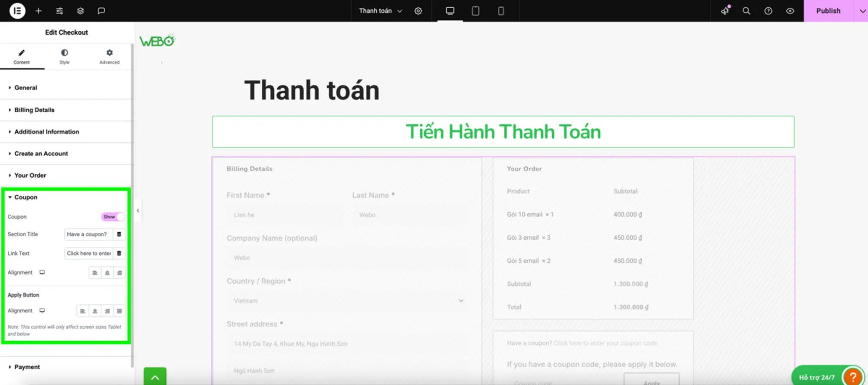Open dynamic tags for Link Text
Viewport: 868px width, 385px height.
pos(119,253)
